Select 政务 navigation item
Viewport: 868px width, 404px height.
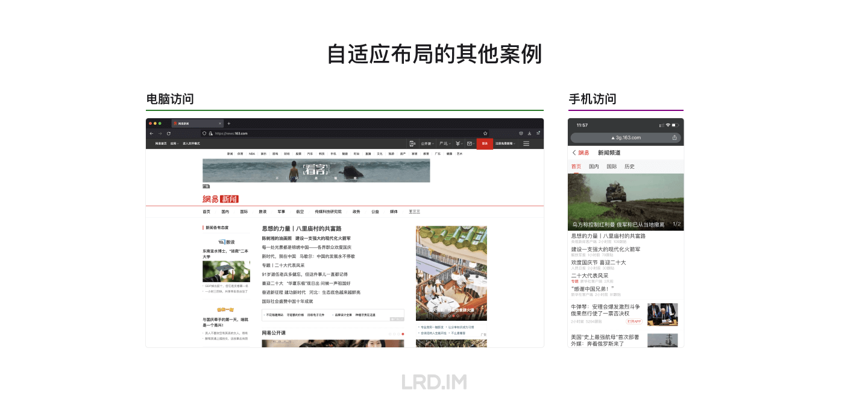coord(357,212)
